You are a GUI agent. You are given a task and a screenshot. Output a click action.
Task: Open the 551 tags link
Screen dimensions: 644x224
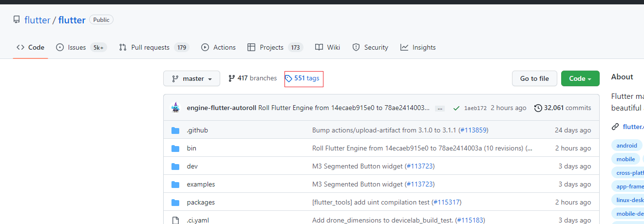tap(303, 78)
